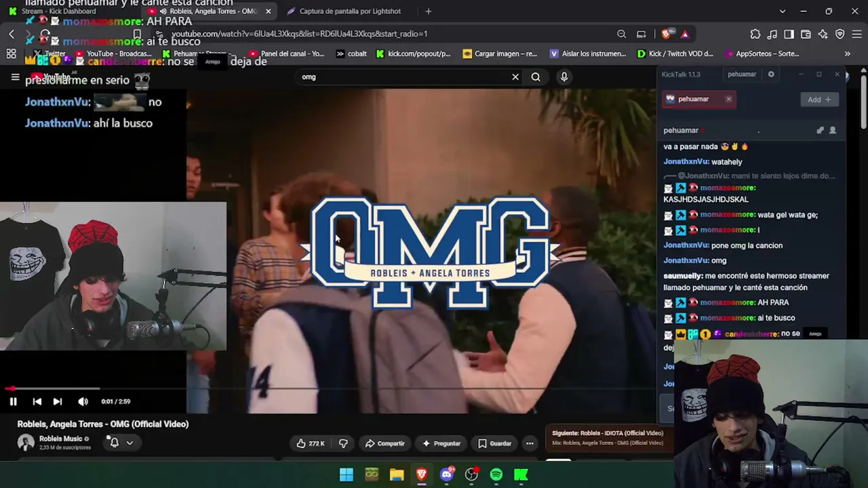Image resolution: width=868 pixels, height=488 pixels.
Task: Open Brave Rewards triangle icon
Action: coord(685,34)
